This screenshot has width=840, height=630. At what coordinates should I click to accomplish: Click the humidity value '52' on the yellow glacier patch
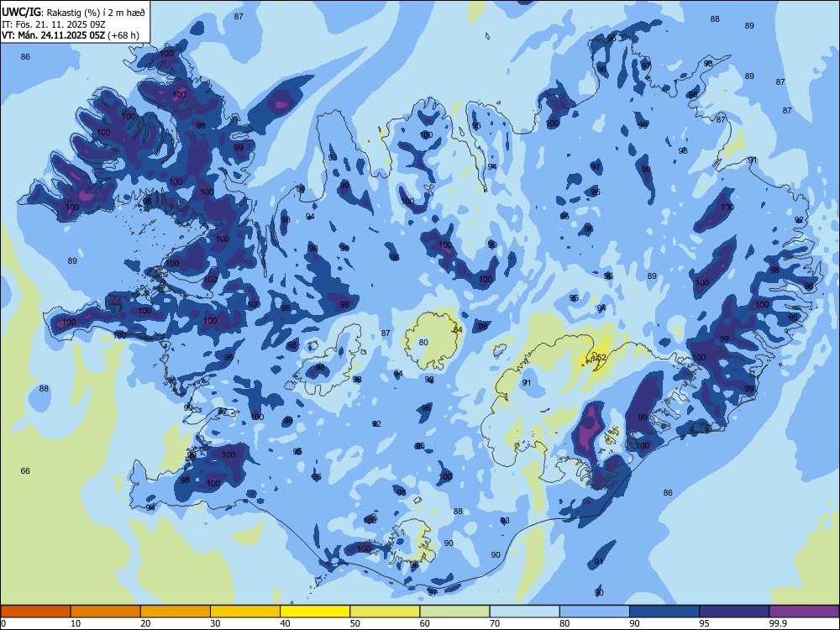click(x=601, y=358)
